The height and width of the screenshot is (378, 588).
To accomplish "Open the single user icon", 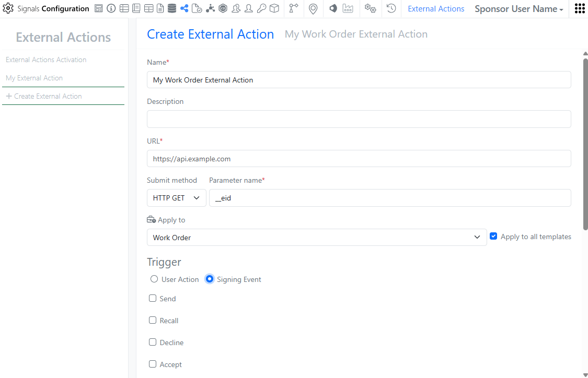I will (249, 8).
